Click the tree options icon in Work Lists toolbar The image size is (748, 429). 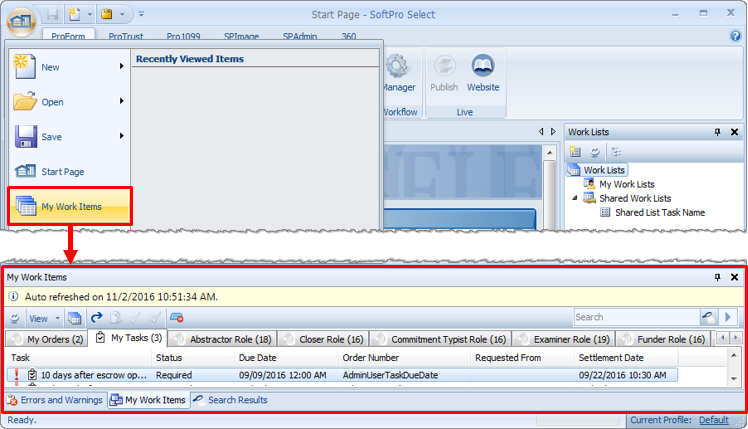pos(616,152)
